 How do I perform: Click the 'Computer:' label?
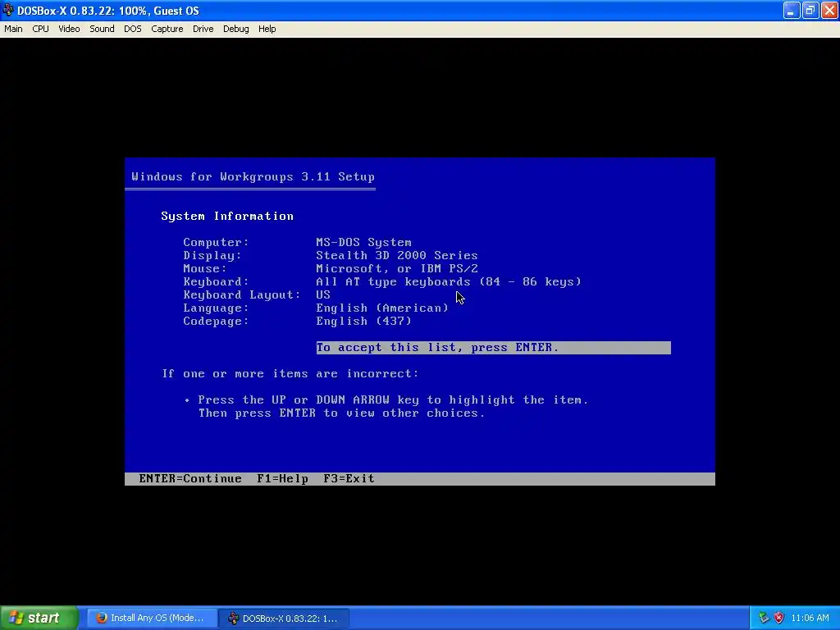(x=216, y=242)
